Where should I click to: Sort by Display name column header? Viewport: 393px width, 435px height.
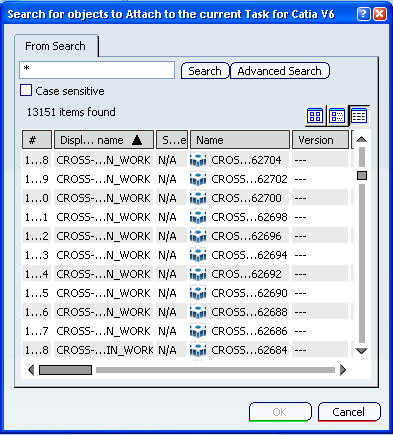click(x=104, y=140)
